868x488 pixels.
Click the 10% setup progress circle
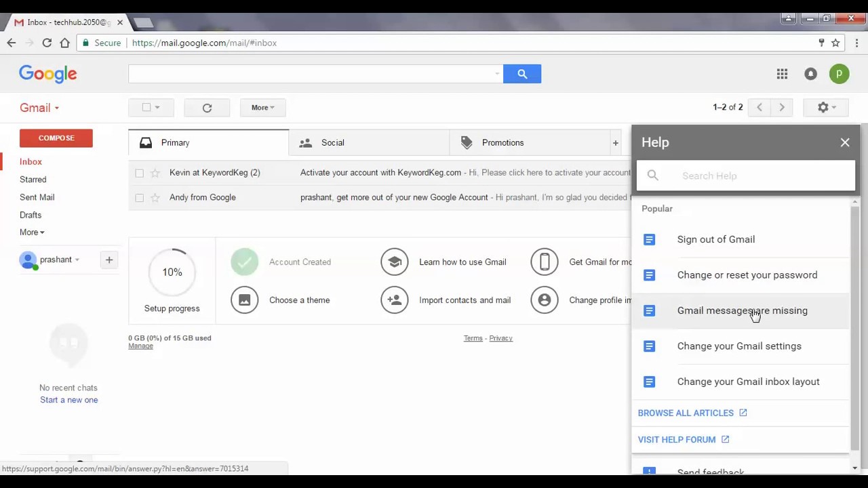tap(172, 272)
